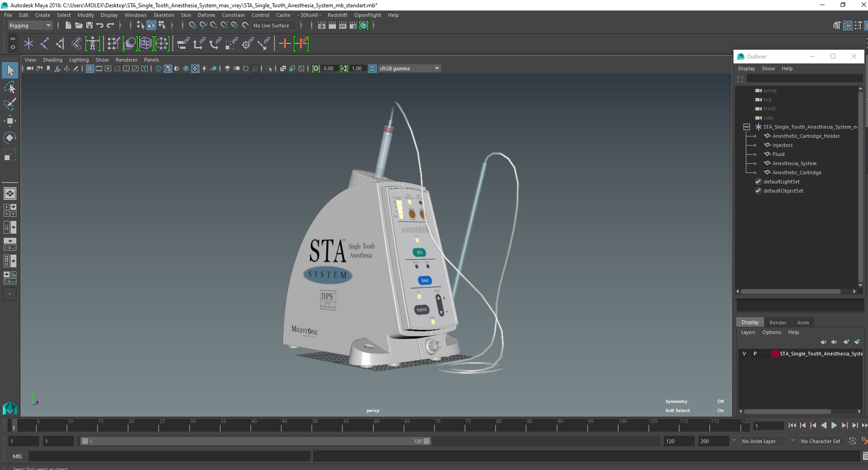Open viewport Shading menu
This screenshot has width=868, height=470.
pyautogui.click(x=52, y=60)
